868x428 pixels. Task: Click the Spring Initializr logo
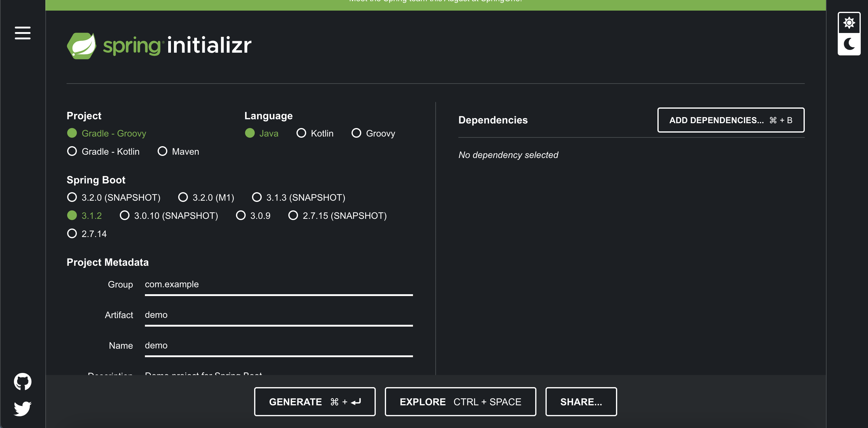pos(159,45)
